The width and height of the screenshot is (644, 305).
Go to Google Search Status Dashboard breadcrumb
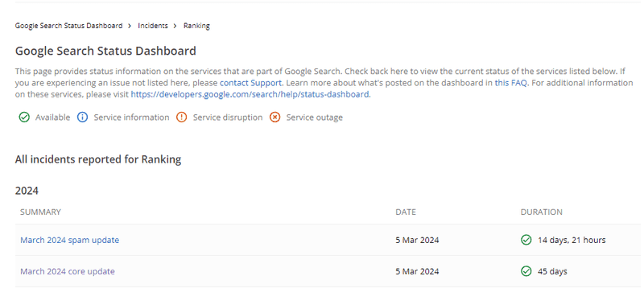pos(68,26)
